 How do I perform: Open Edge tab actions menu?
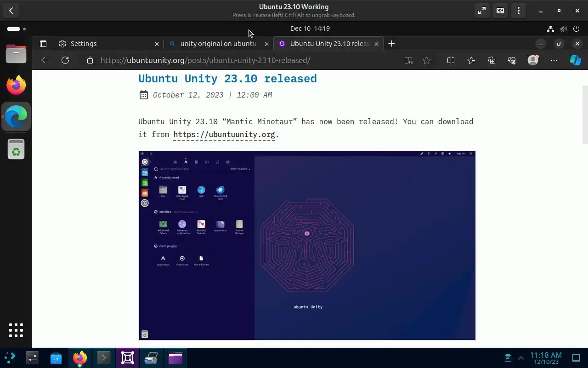[x=43, y=44]
